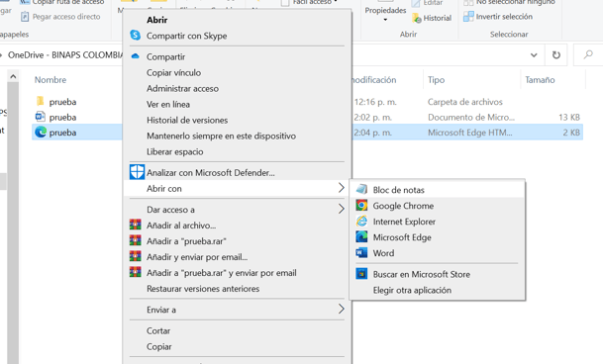Click Carpeta de archivos type cell
The width and height of the screenshot is (603, 364).
465,102
